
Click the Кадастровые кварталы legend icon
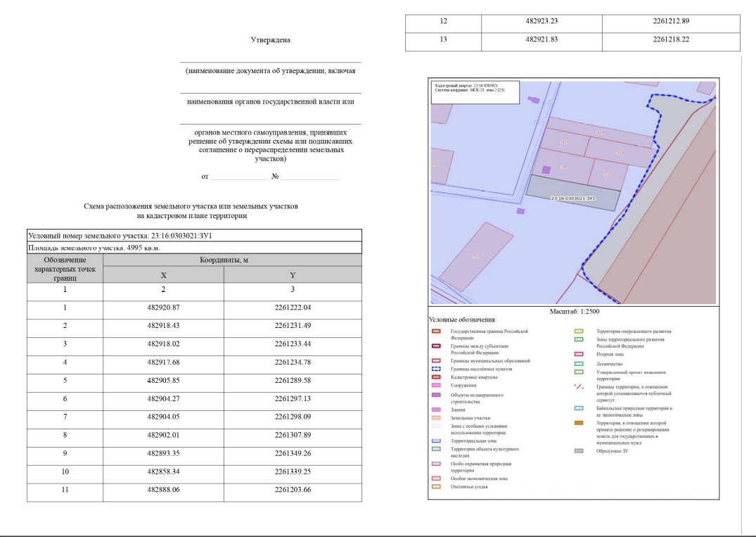click(x=435, y=377)
